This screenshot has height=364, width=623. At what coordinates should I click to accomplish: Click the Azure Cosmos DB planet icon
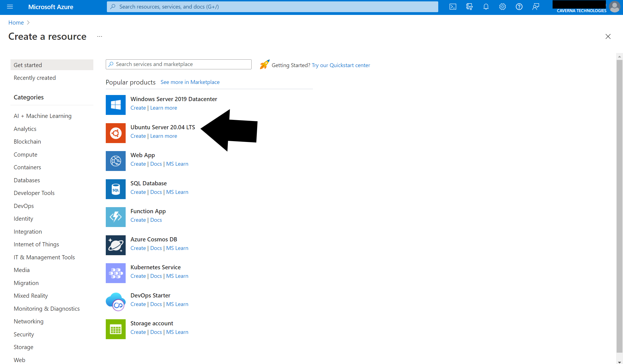(x=115, y=245)
